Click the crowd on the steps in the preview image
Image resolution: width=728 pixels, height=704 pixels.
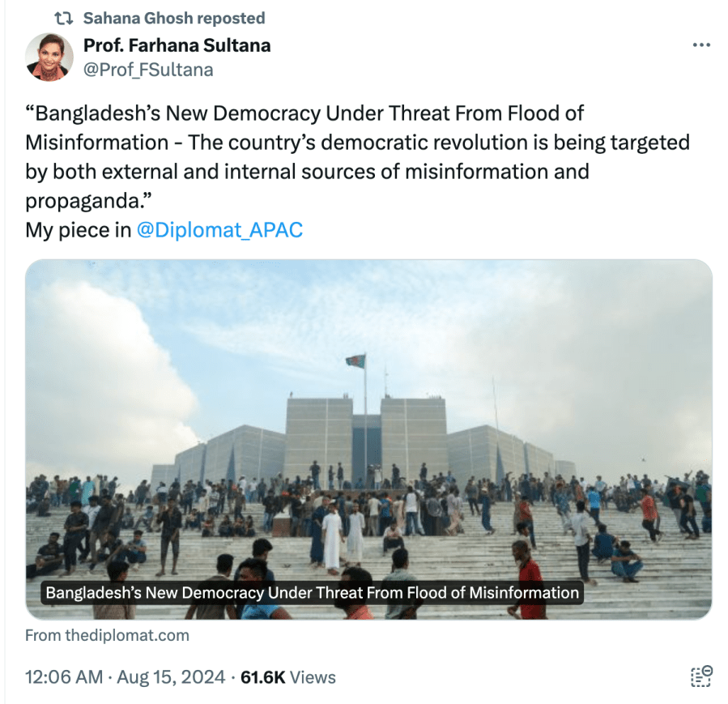(x=368, y=534)
